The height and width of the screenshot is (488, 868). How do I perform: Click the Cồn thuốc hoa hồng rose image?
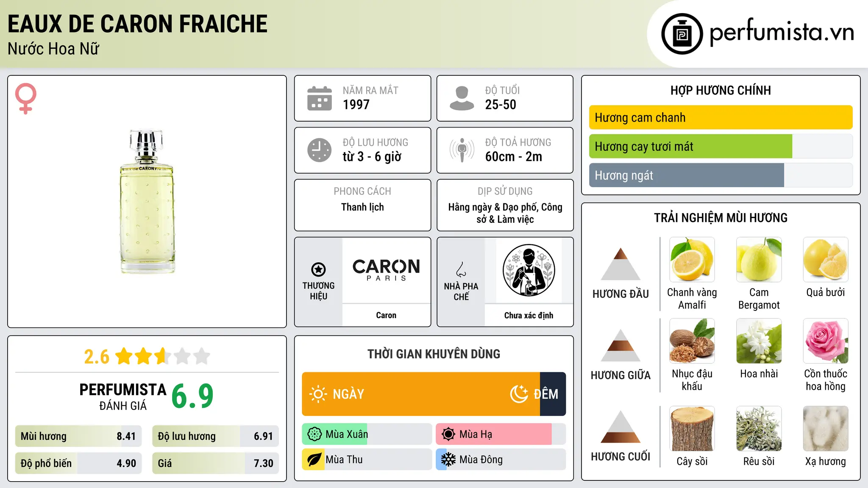(x=826, y=341)
